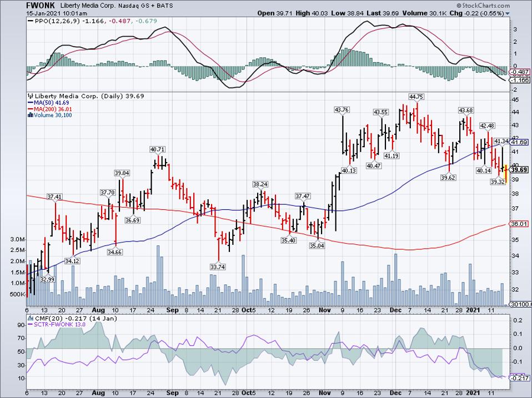
Task: Click the 33.74 September low label
Action: [x=218, y=267]
